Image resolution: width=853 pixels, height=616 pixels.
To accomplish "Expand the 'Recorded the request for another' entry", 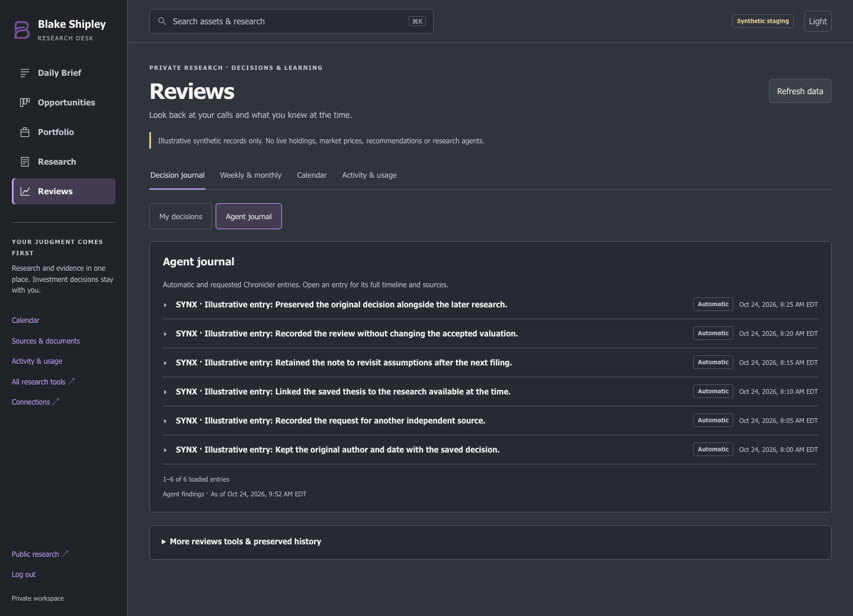I will pyautogui.click(x=490, y=421).
